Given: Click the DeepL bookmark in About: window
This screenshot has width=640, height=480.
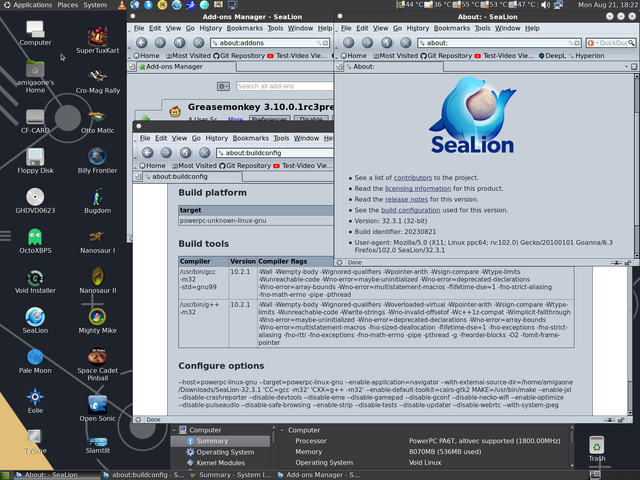Looking at the screenshot, I should [x=552, y=56].
